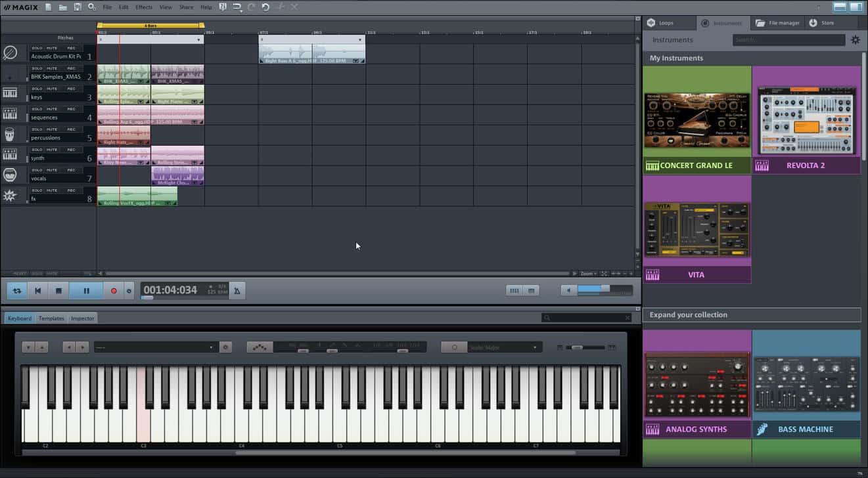Click the metronome icon beside the time display
The height and width of the screenshot is (478, 868).
pos(237,291)
